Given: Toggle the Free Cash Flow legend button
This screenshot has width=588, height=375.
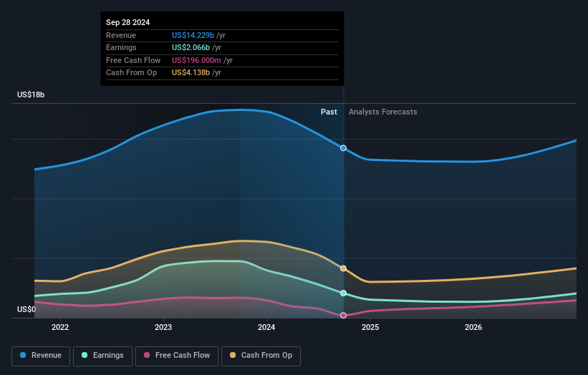Looking at the screenshot, I should coord(177,356).
